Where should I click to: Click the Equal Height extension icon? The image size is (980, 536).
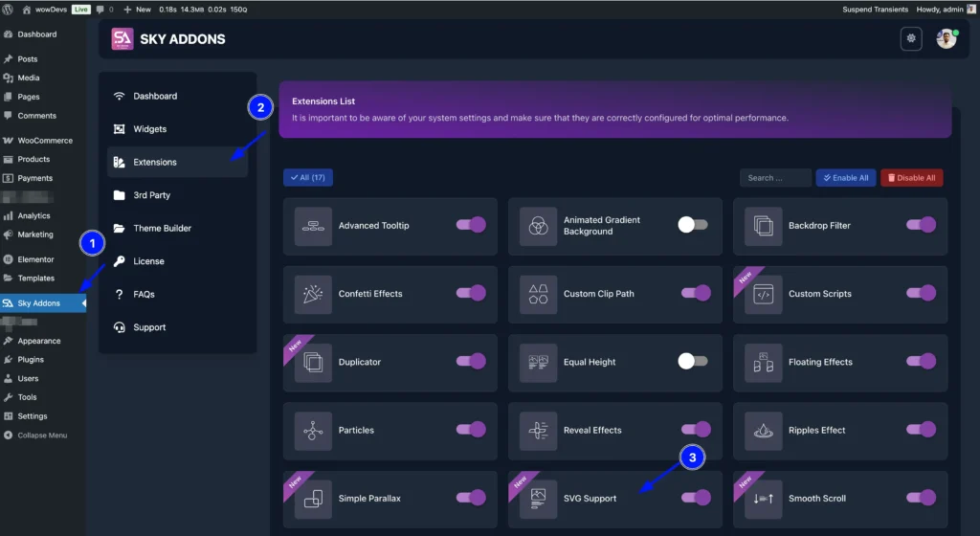pyautogui.click(x=538, y=363)
